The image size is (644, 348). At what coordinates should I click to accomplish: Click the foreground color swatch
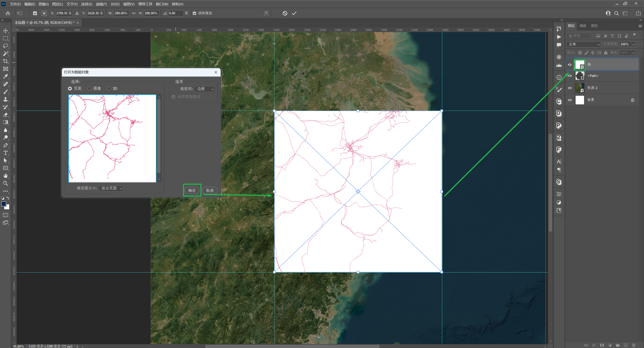4,204
